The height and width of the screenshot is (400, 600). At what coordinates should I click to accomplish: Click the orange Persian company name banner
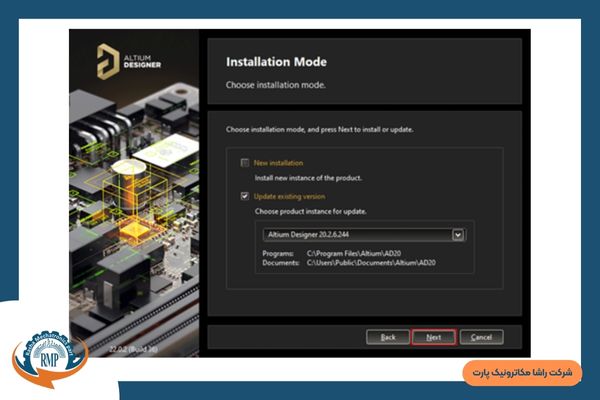pos(522,373)
